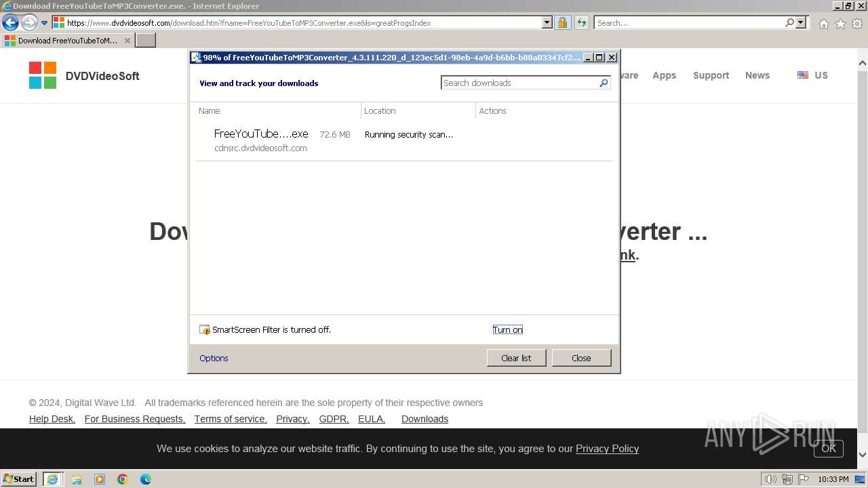Click the browser Forward arrow button
This screenshot has width=868, height=488.
click(29, 22)
